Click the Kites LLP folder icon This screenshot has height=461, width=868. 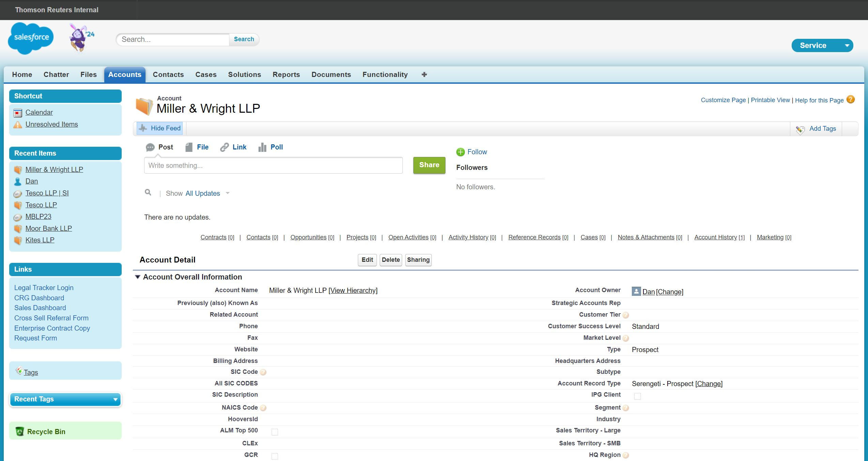coord(18,240)
